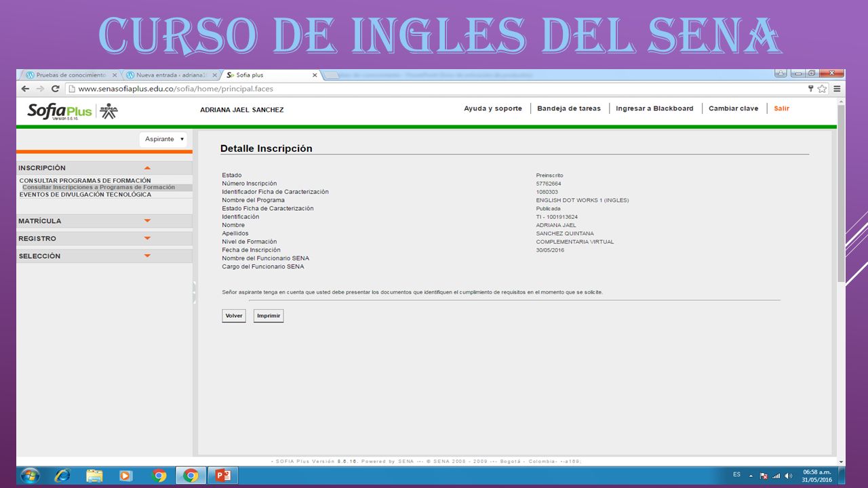Collapse the INSCRIPCIÓN section
The width and height of the screenshot is (868, 488).
click(x=104, y=167)
